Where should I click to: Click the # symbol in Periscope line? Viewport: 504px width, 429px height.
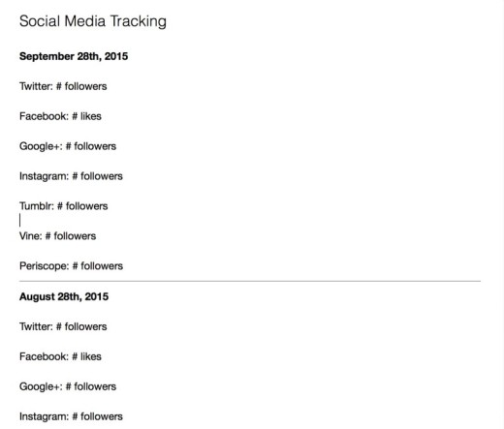[x=76, y=266]
